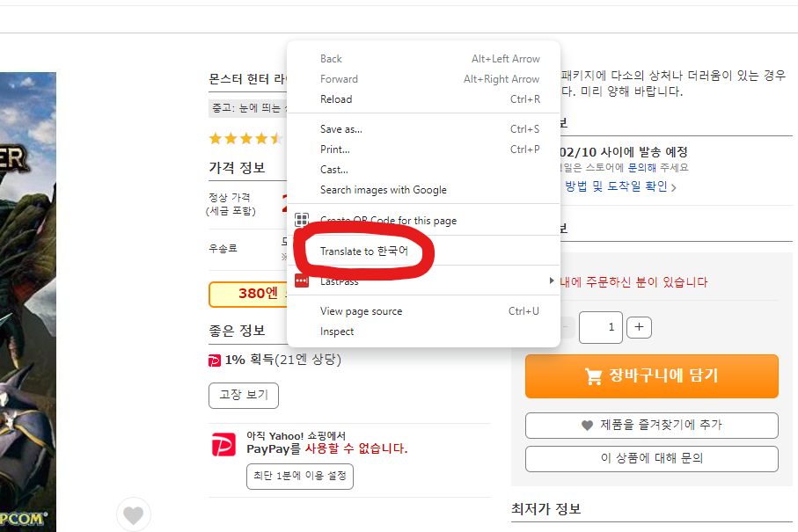
Task: Click the round heart button below product image
Action: click(134, 514)
